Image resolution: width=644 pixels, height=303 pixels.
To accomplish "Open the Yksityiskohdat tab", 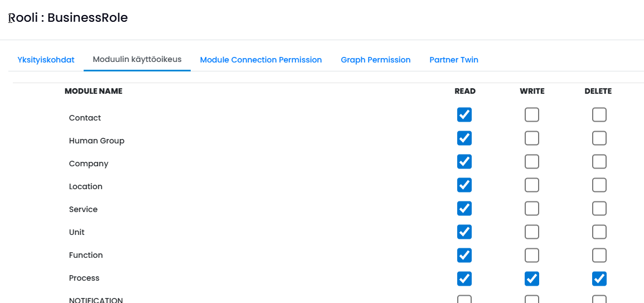I will pos(46,60).
